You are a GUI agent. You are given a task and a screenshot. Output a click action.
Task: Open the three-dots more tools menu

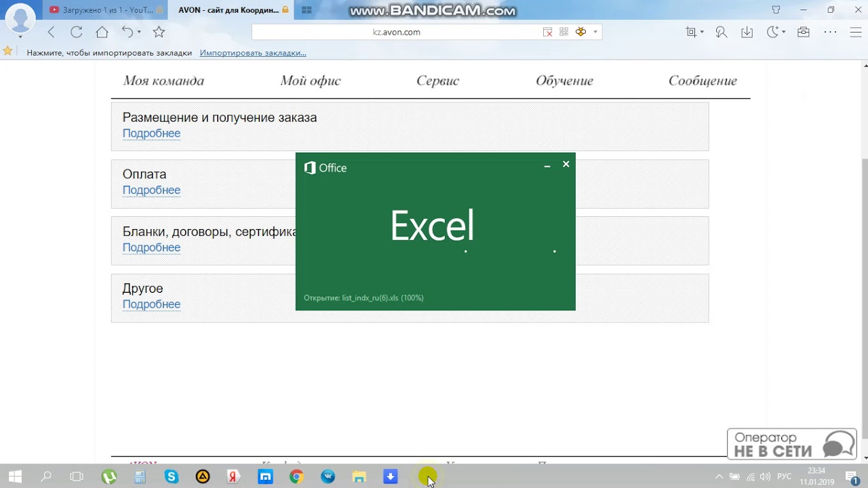[x=830, y=32]
